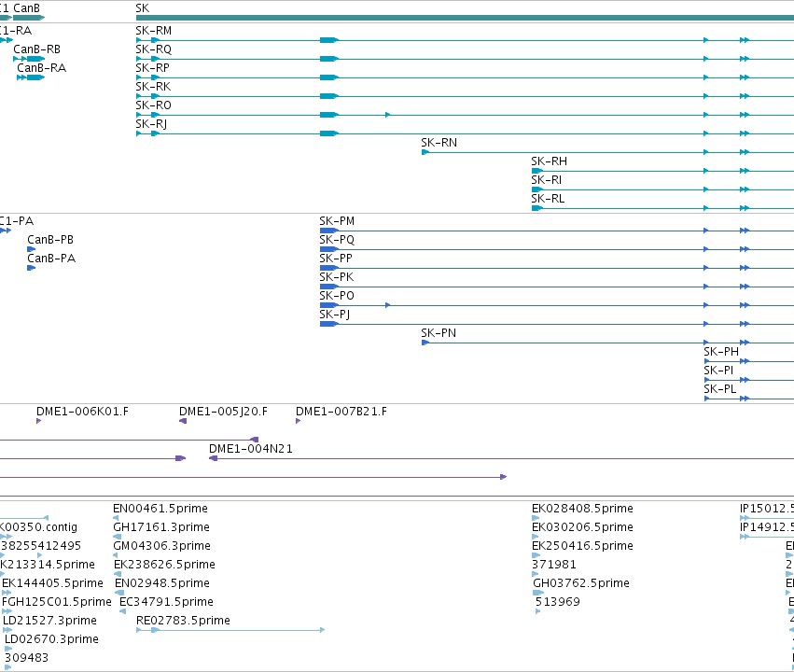Click the long SK gene bar
794x672 pixels.
465,18
